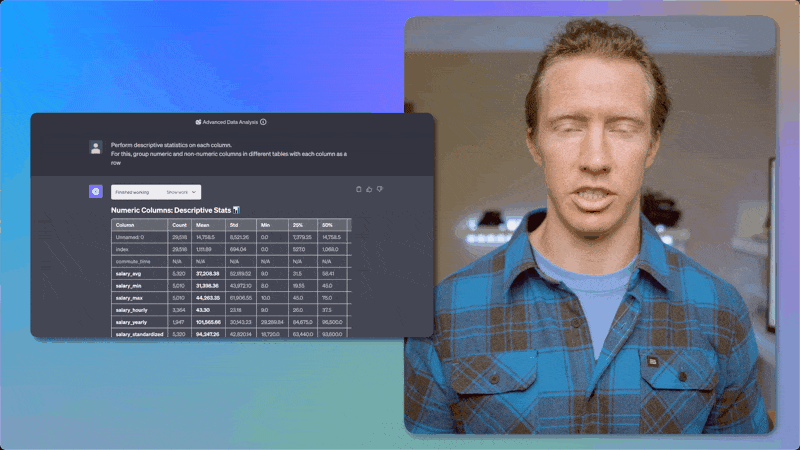
Task: Expand the Show work dropdown
Action: [181, 192]
